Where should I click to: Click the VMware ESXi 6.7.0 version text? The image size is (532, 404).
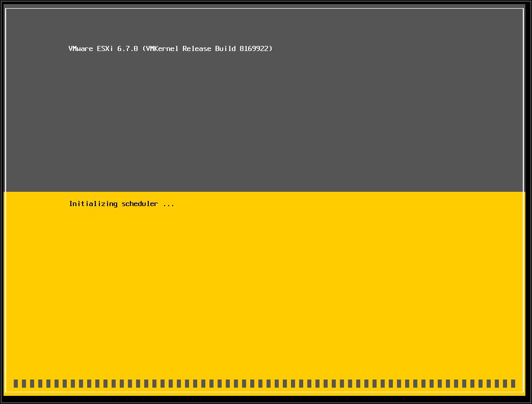pos(170,48)
